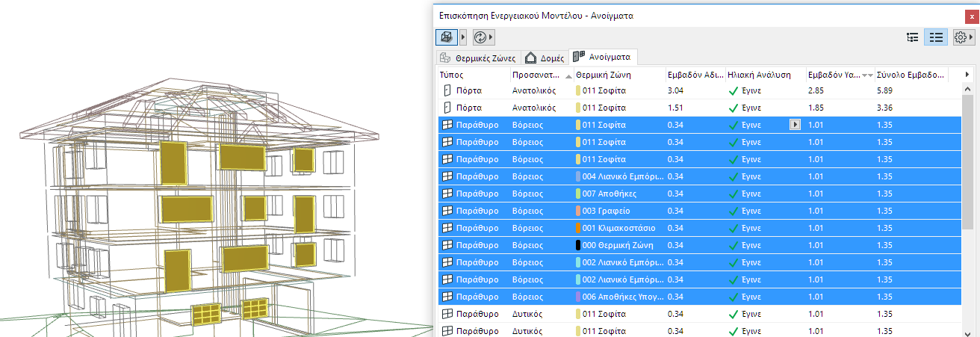Click window icon in the 001 Κλιμακοστάσιο row
980x337 pixels.
447,228
